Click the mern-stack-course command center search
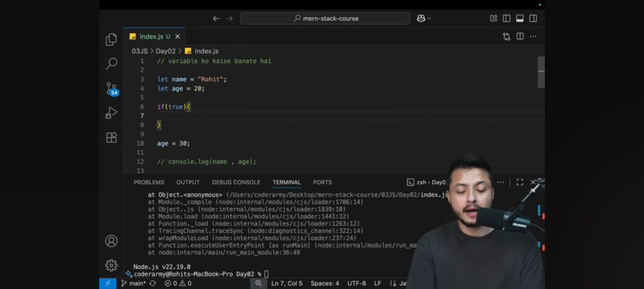Image resolution: width=644 pixels, height=289 pixels. tap(326, 18)
